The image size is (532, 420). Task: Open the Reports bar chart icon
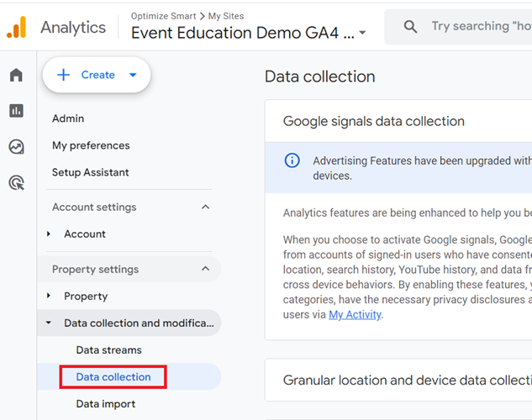(16, 111)
